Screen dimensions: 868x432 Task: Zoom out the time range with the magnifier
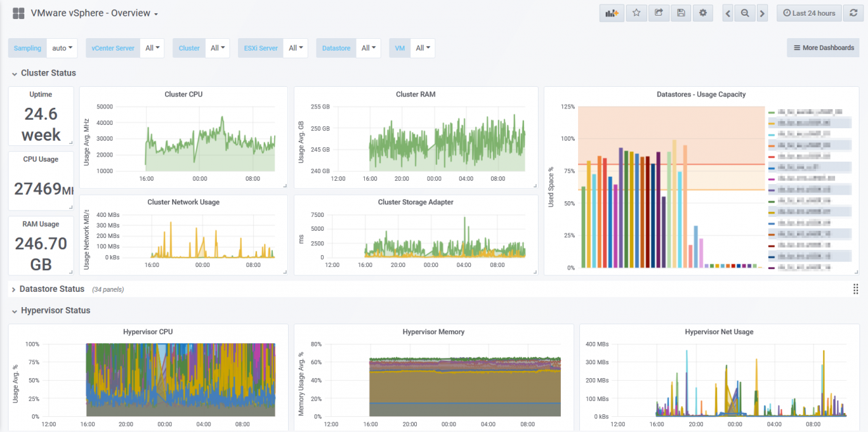coord(744,12)
